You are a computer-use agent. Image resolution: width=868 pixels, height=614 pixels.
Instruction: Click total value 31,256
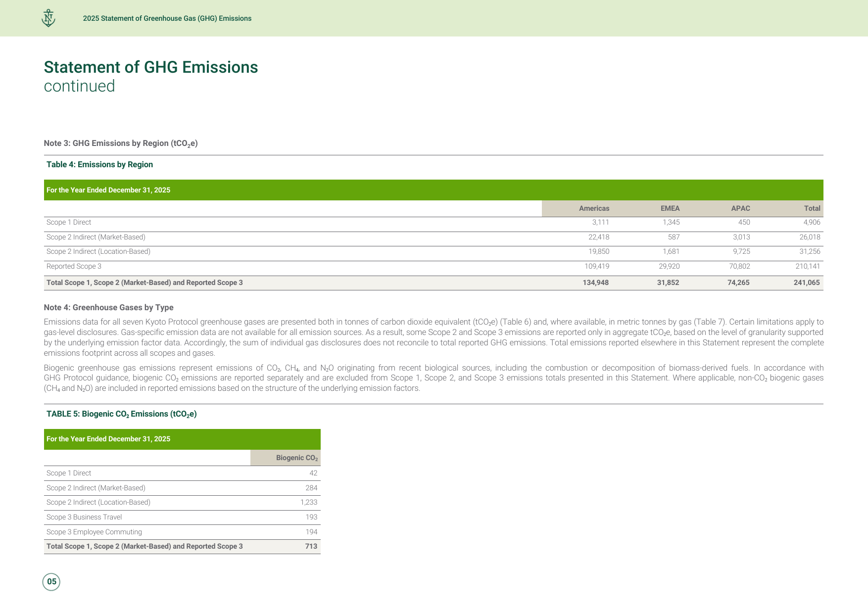click(810, 252)
